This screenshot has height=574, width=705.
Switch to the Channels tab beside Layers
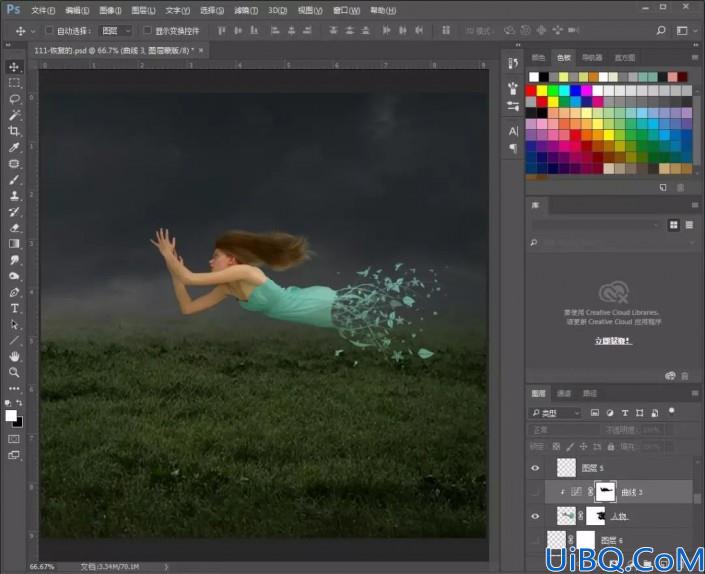(564, 393)
